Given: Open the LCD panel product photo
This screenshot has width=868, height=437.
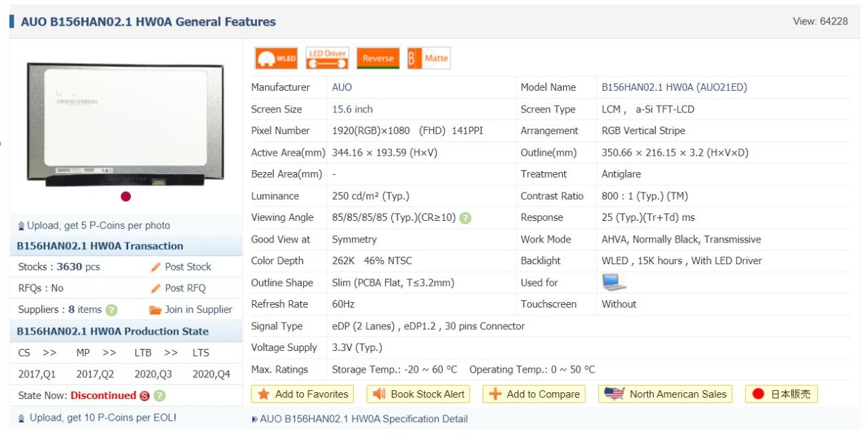Looking at the screenshot, I should click(x=125, y=124).
